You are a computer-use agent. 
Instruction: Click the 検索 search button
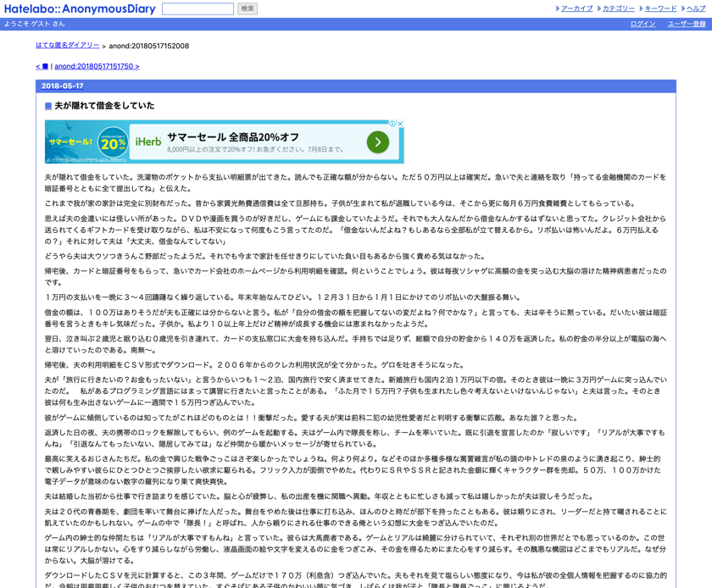[x=248, y=8]
